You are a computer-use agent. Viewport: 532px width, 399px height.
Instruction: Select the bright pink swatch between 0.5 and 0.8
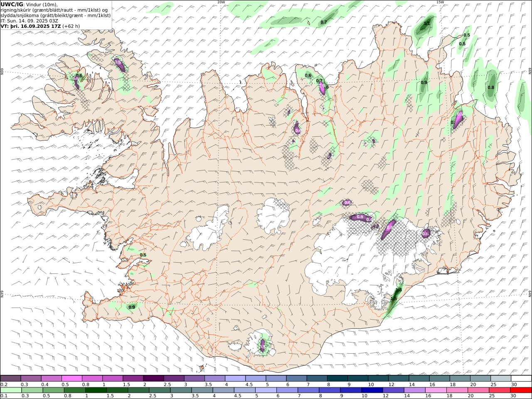(x=72, y=379)
